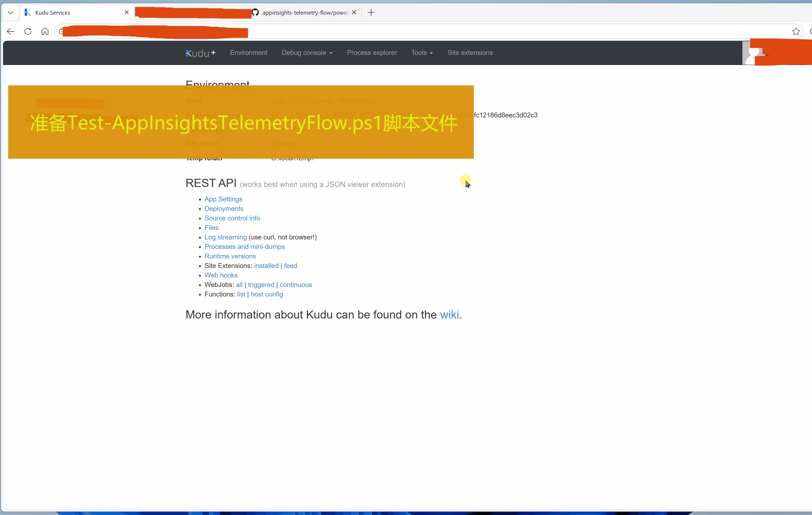Open a new tab with plus icon
Screen dimensions: 812x515
click(371, 13)
